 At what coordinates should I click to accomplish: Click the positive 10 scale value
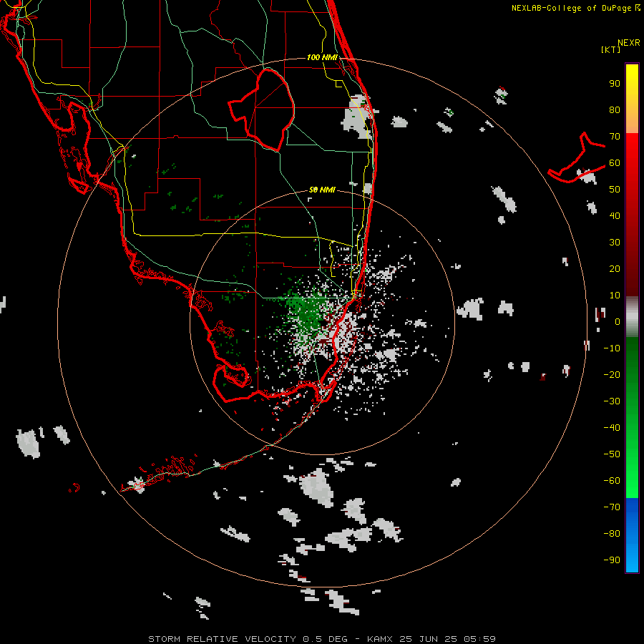(615, 296)
